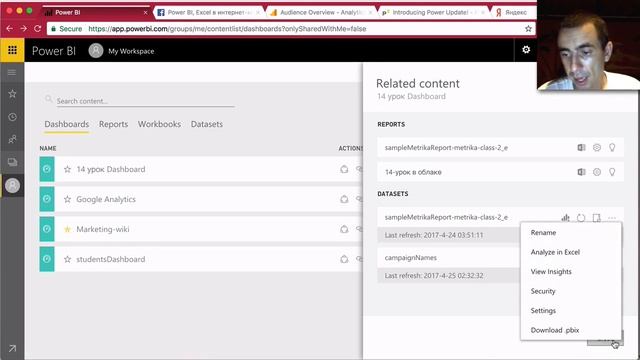Select My Workspace avatar in sidebar

[x=12, y=186]
